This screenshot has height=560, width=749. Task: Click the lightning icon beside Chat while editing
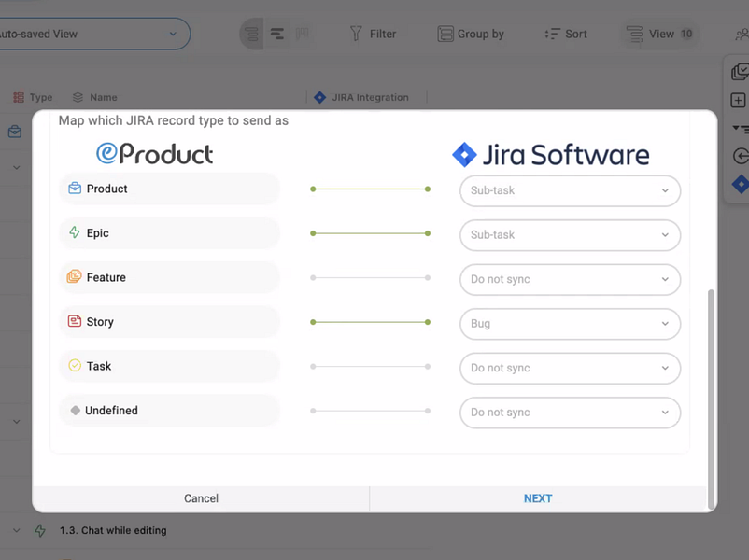pyautogui.click(x=40, y=530)
